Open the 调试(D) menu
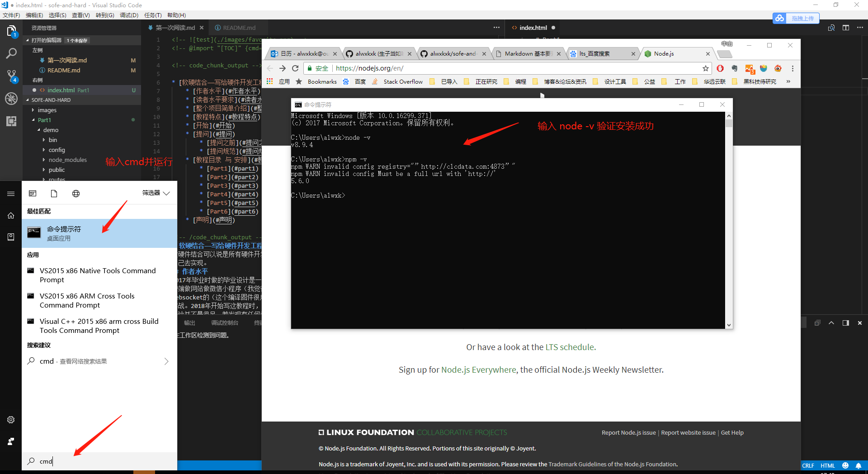868x474 pixels. 129,15
